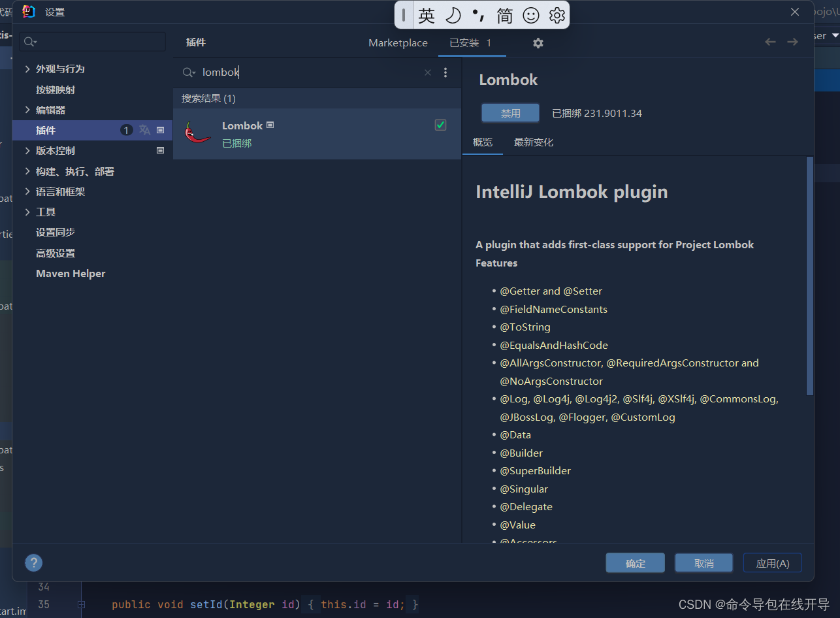Expand the 语言和框架 settings group
This screenshot has width=840, height=618.
27,191
